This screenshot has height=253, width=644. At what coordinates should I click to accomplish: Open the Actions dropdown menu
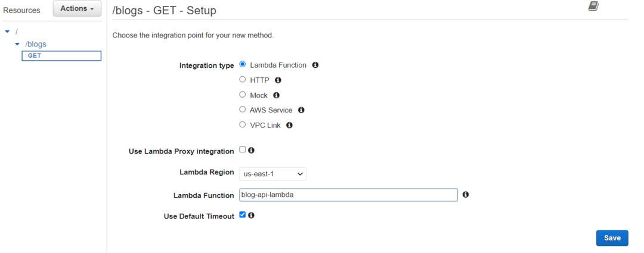[x=77, y=9]
